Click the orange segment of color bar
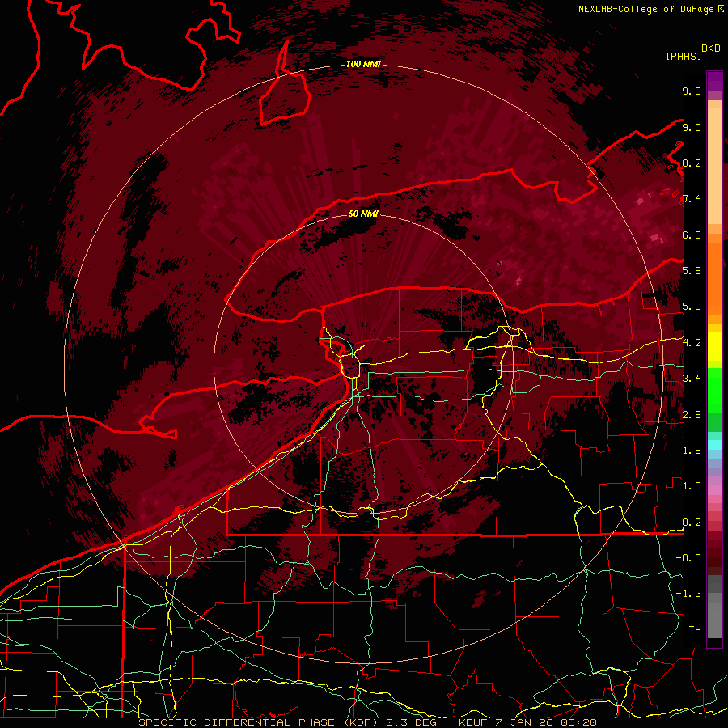The image size is (728, 728). (x=714, y=278)
